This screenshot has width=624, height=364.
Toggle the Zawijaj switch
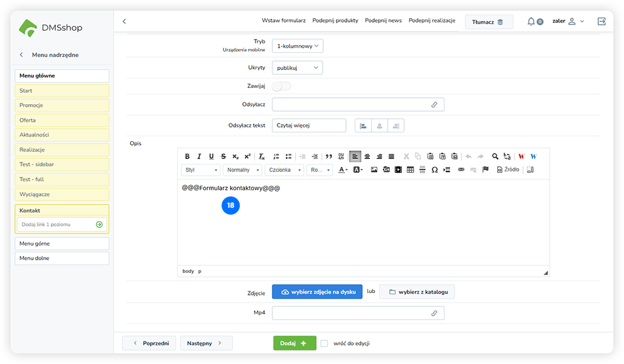(x=281, y=86)
